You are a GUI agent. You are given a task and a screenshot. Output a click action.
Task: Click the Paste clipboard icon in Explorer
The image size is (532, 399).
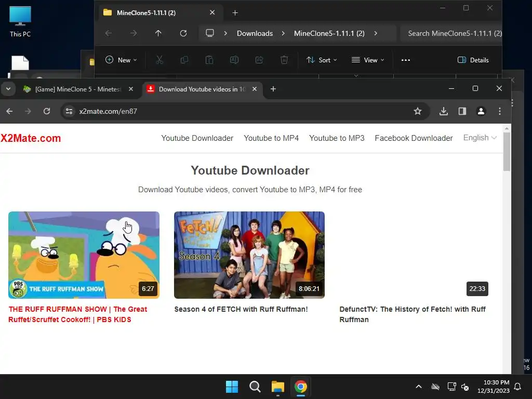point(209,60)
